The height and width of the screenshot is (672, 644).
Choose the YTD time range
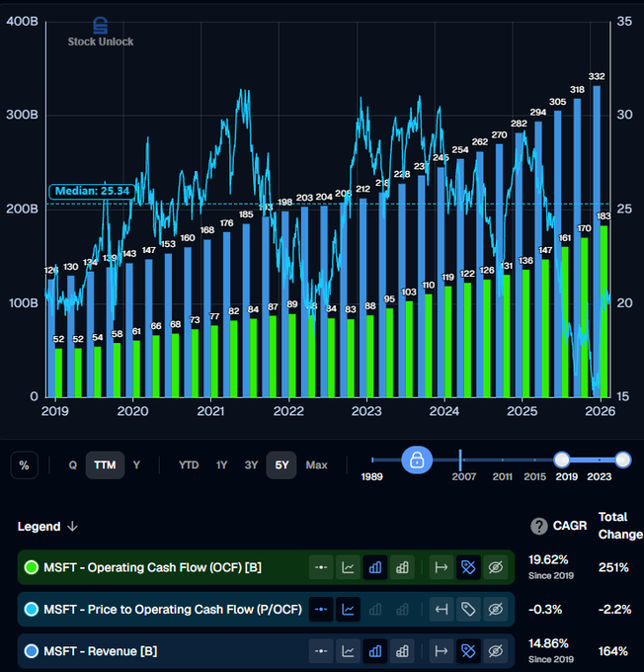(x=189, y=465)
